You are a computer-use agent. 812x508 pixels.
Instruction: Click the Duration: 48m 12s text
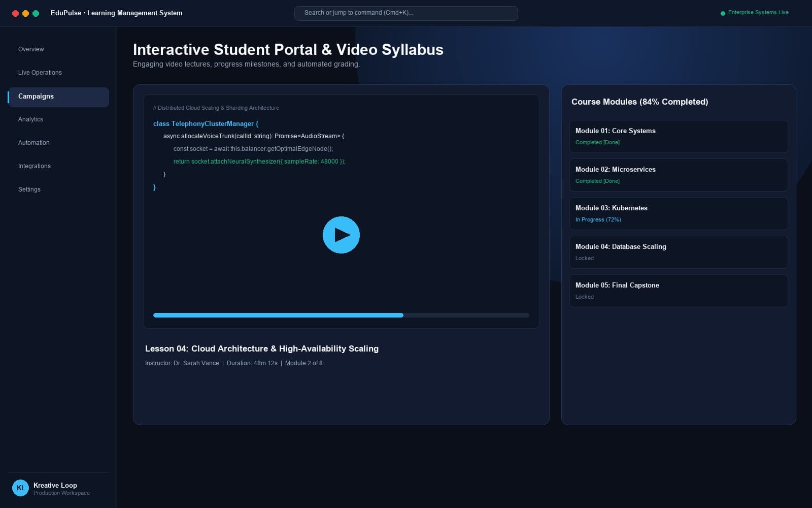tap(252, 363)
